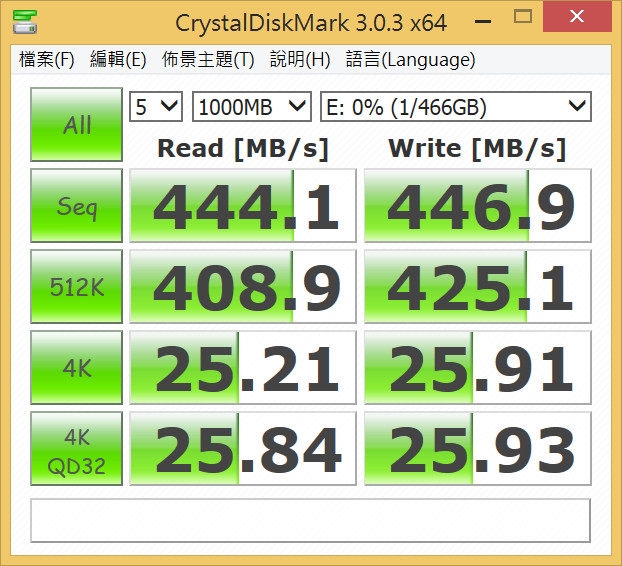Image resolution: width=622 pixels, height=566 pixels.
Task: Select the Seq write result 446.9
Action: 478,205
